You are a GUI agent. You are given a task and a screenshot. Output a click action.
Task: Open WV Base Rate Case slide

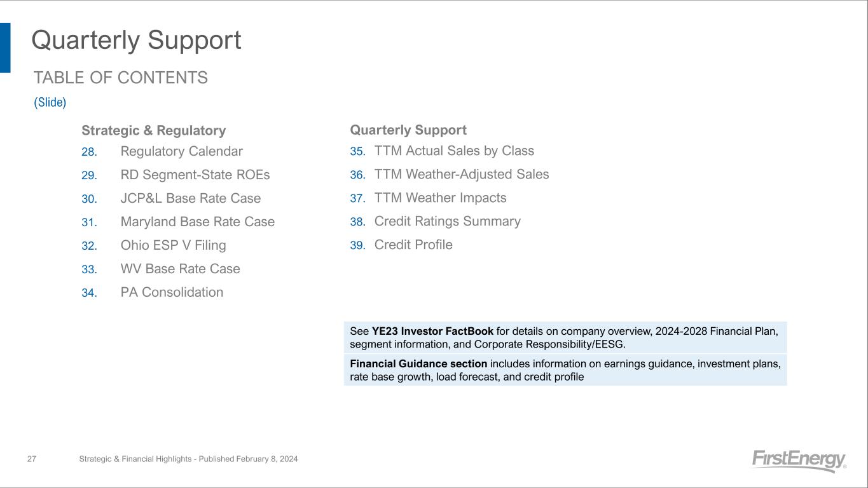(x=180, y=269)
